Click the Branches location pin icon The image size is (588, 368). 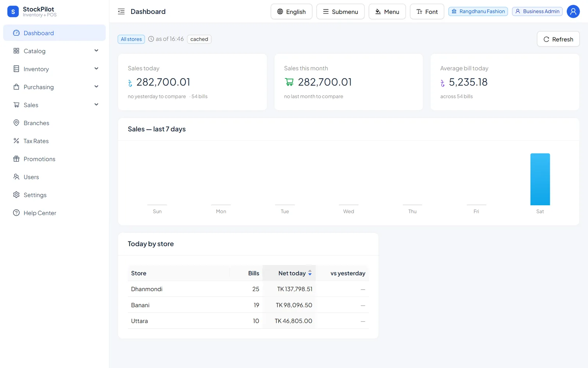tap(16, 123)
